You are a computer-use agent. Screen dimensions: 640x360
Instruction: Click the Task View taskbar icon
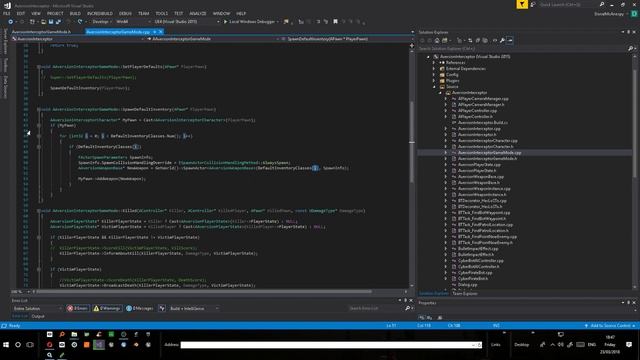click(x=30, y=345)
